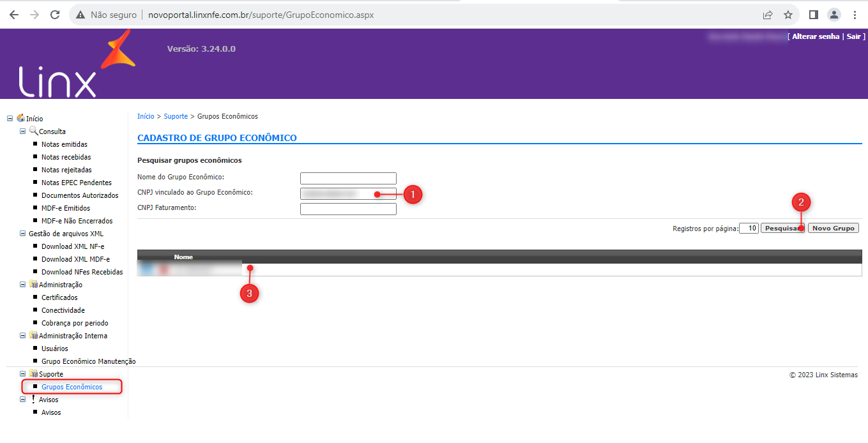Viewport: 868px width, 443px height.
Task: Click the Alterar senha link
Action: pyautogui.click(x=816, y=36)
